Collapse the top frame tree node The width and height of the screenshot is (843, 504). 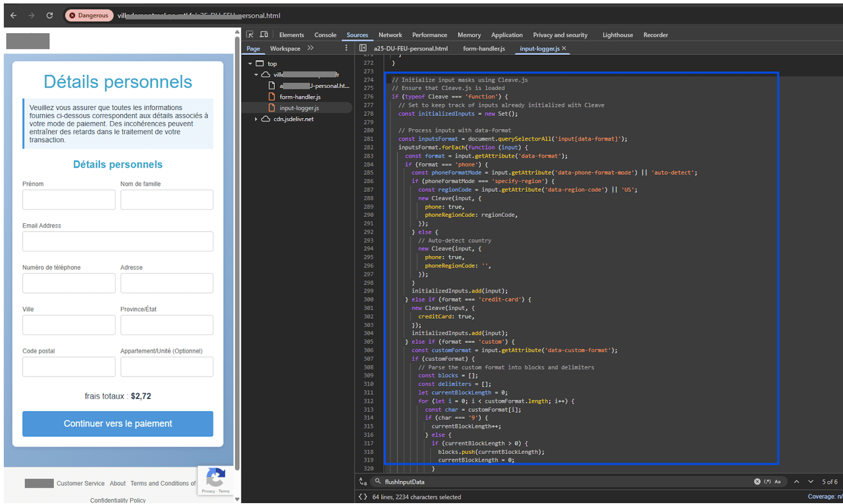tap(251, 63)
